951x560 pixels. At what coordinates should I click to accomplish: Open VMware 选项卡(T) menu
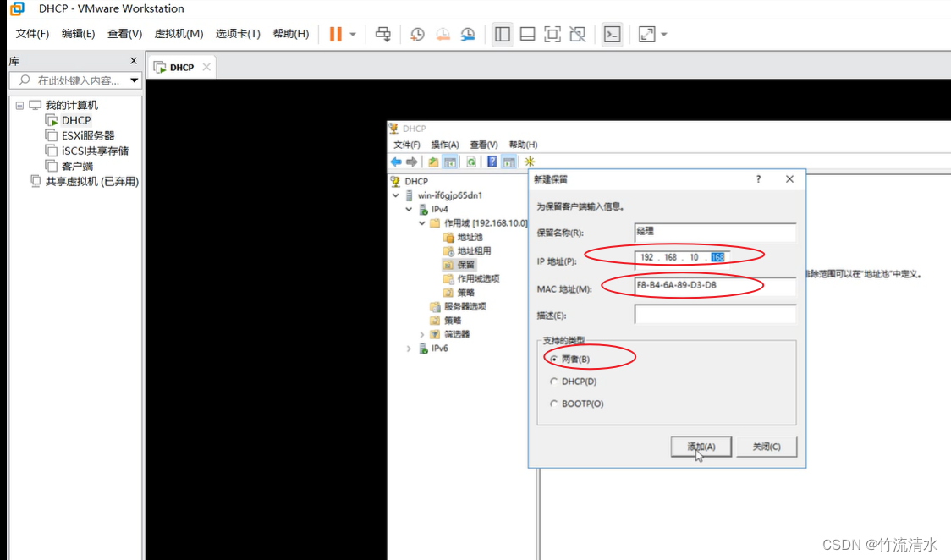click(238, 33)
